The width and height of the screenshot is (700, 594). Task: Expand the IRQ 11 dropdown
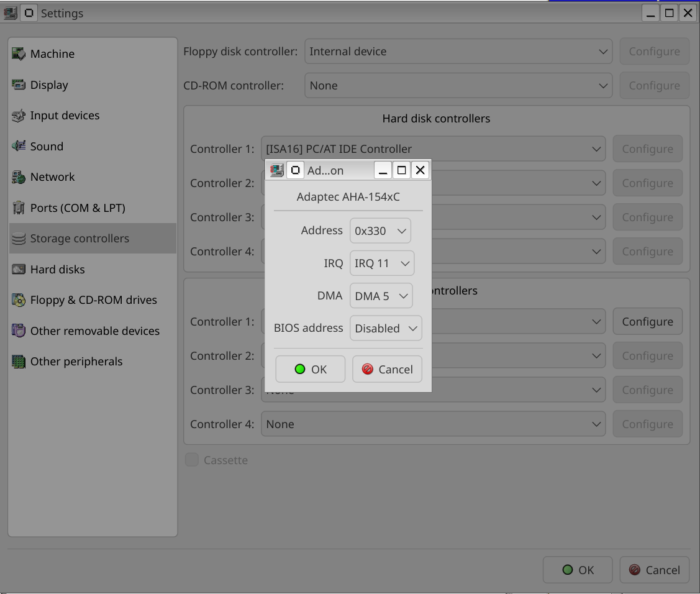point(381,263)
